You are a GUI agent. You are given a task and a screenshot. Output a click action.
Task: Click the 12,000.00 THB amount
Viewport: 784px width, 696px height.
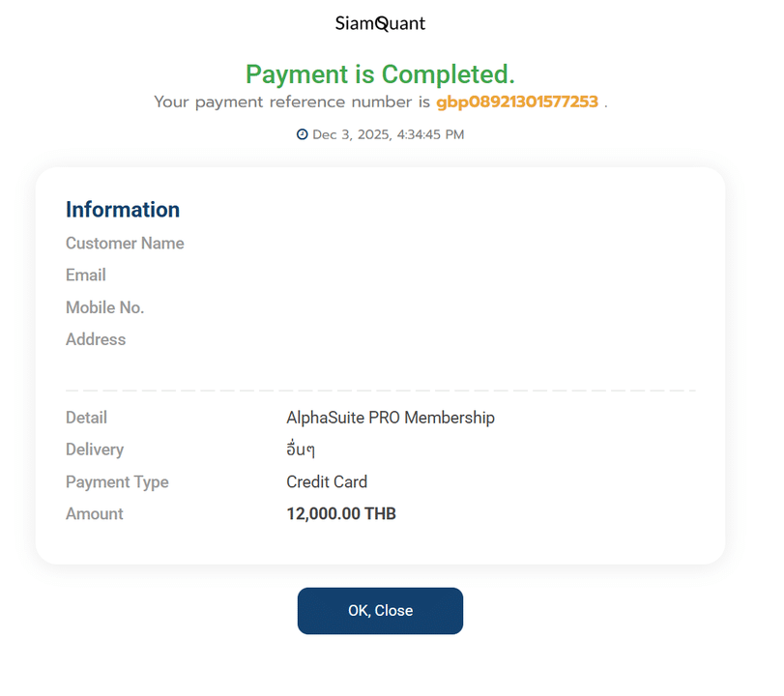pyautogui.click(x=341, y=514)
